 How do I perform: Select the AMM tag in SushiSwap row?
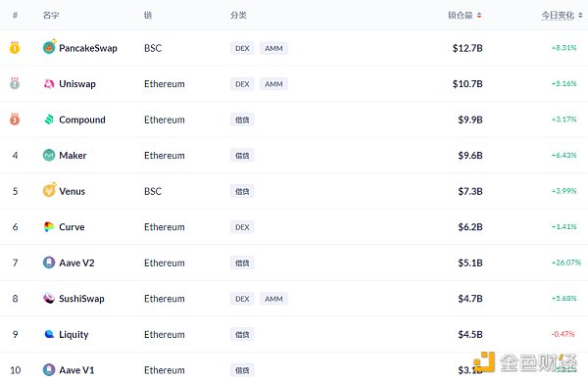click(x=273, y=299)
